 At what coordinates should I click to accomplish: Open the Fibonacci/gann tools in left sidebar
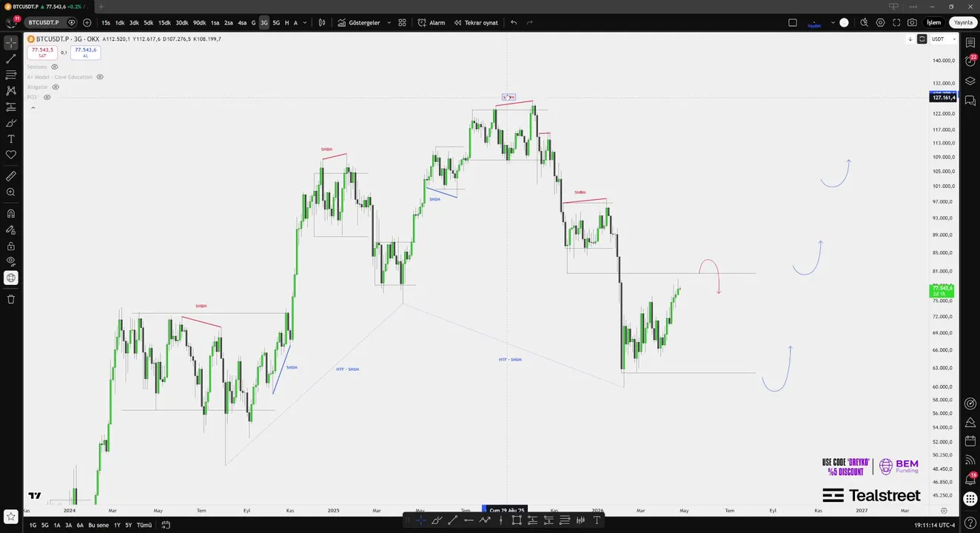[x=11, y=75]
